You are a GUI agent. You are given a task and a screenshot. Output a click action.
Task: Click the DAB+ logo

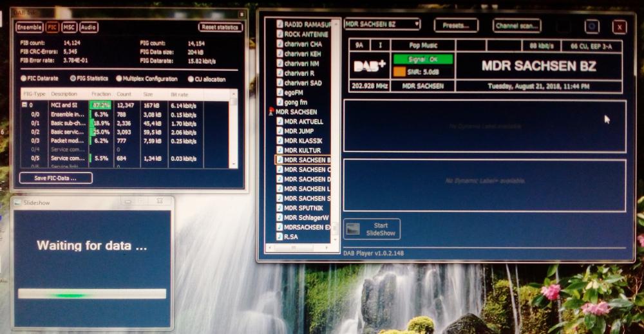[x=369, y=66]
